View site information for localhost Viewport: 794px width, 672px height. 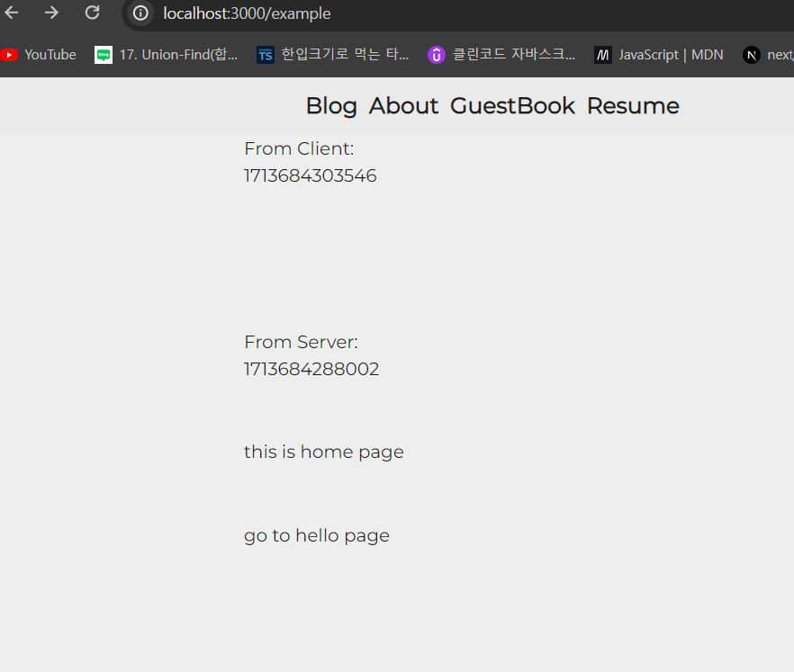tap(140, 13)
